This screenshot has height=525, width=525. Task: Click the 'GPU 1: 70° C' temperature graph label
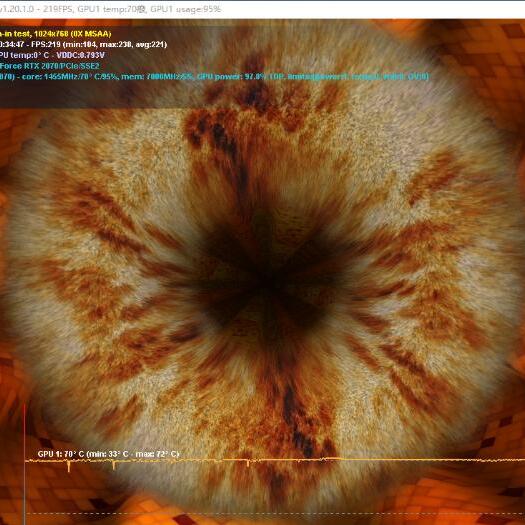pos(108,454)
